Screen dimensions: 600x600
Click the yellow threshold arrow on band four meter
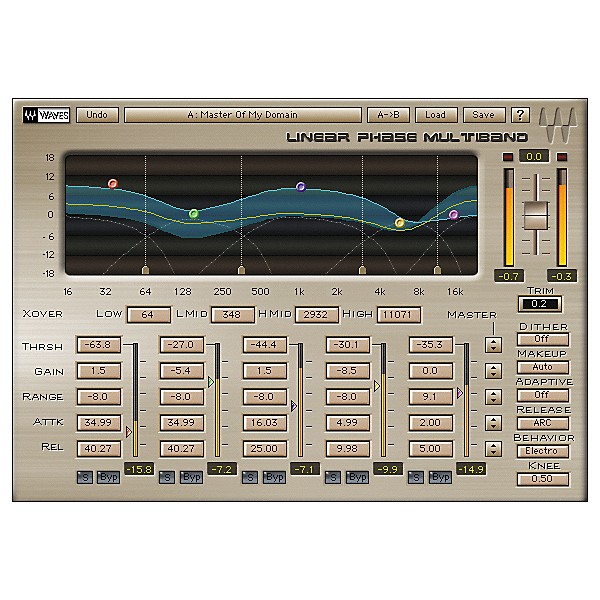(x=377, y=386)
